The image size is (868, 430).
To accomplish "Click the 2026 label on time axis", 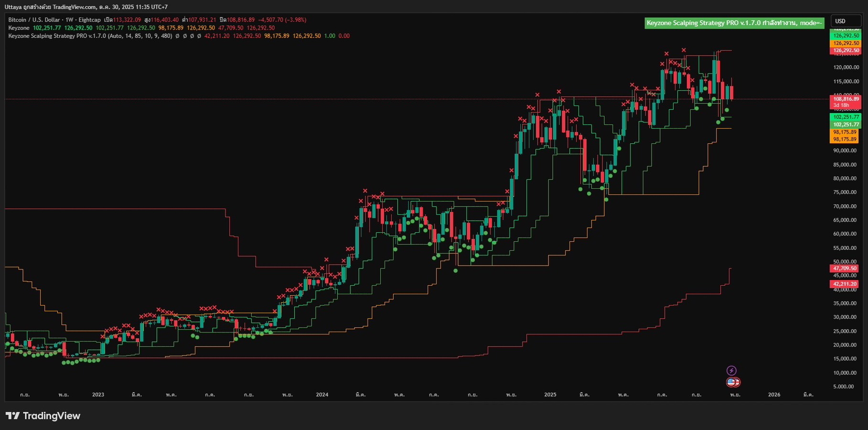I will coord(774,395).
